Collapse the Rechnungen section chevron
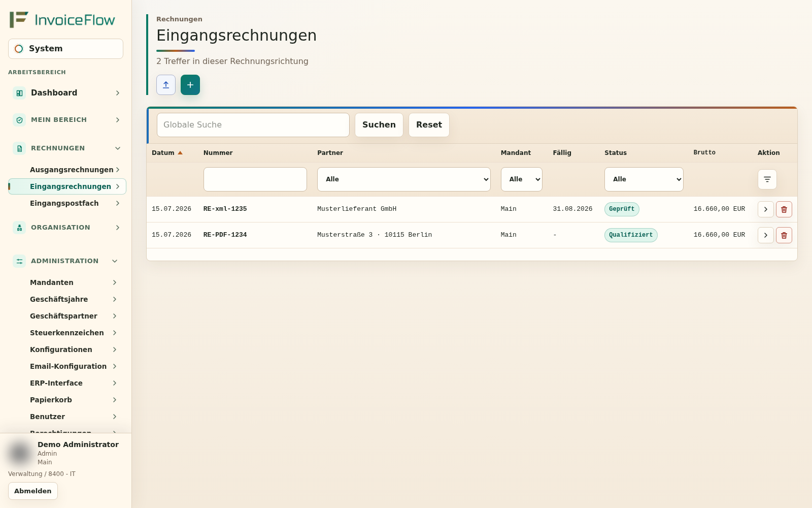Viewport: 812px width, 508px height. pos(118,148)
